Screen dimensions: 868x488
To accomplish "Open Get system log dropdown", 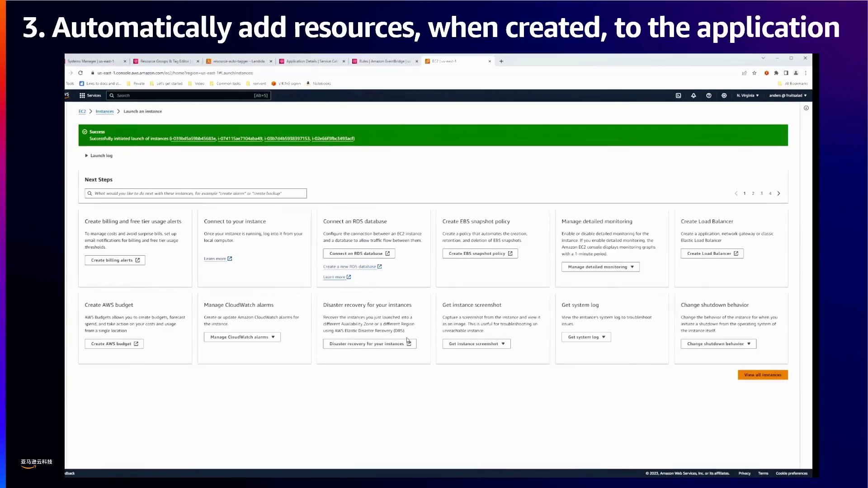I will pyautogui.click(x=586, y=337).
